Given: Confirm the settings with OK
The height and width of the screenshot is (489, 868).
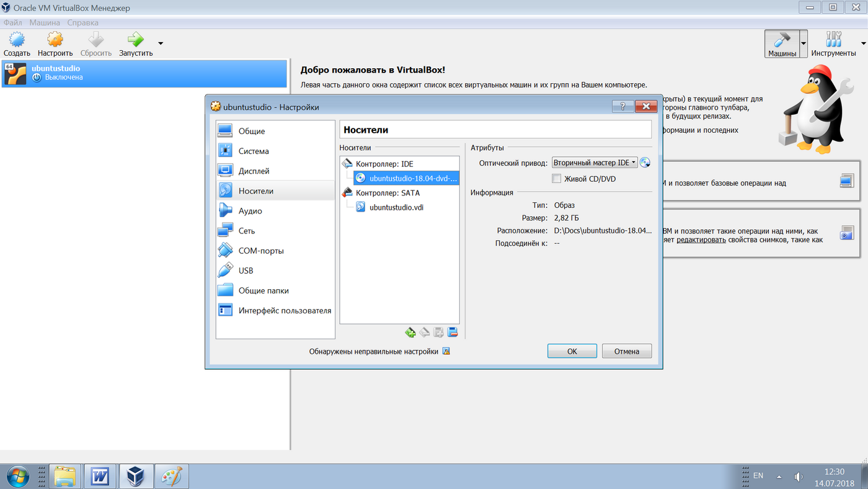Looking at the screenshot, I should pyautogui.click(x=572, y=351).
